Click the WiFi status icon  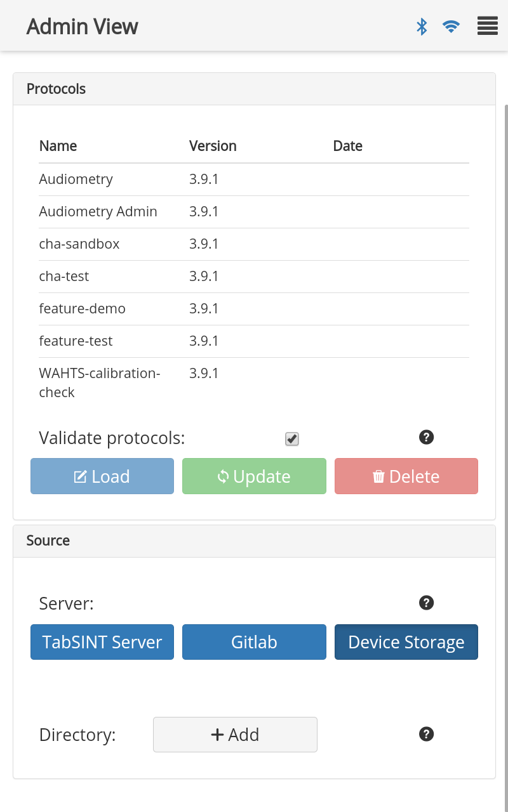451,27
